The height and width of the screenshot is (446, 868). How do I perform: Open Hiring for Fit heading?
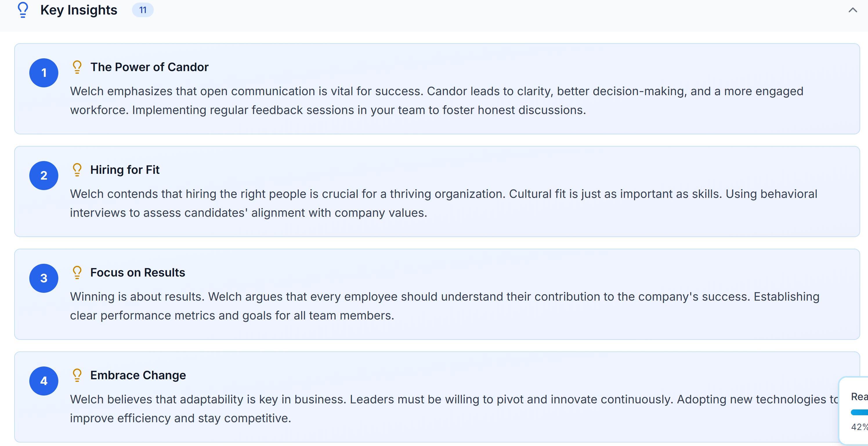125,170
